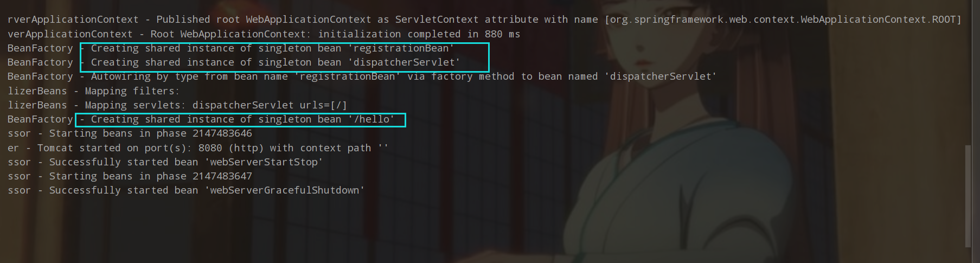Click 'BeanFactory' prefix on the '/hello' line
Screen dimensions: 980x263
coord(40,119)
